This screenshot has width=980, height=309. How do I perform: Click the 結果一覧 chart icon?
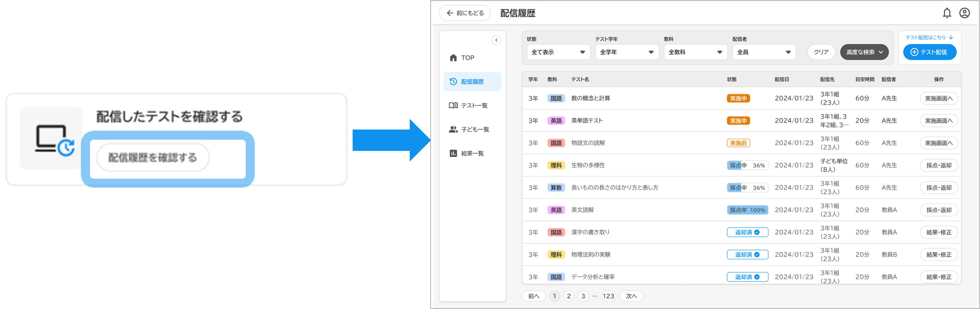[453, 154]
